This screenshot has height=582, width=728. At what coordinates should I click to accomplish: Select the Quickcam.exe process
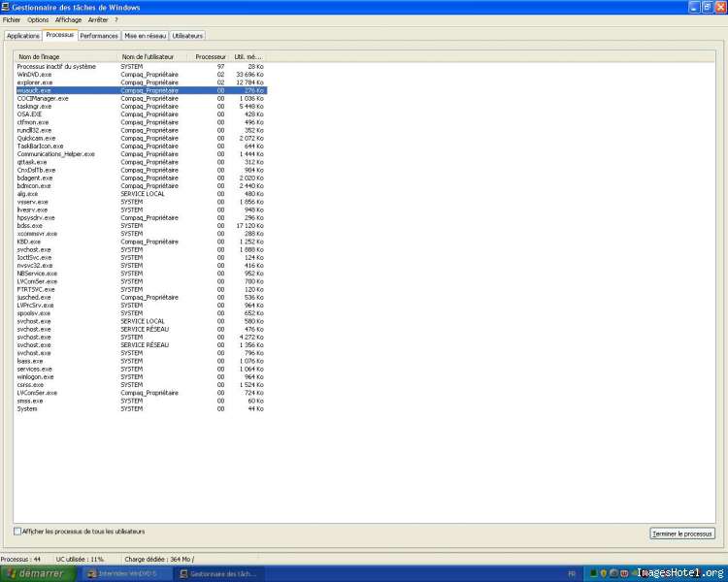141,139
